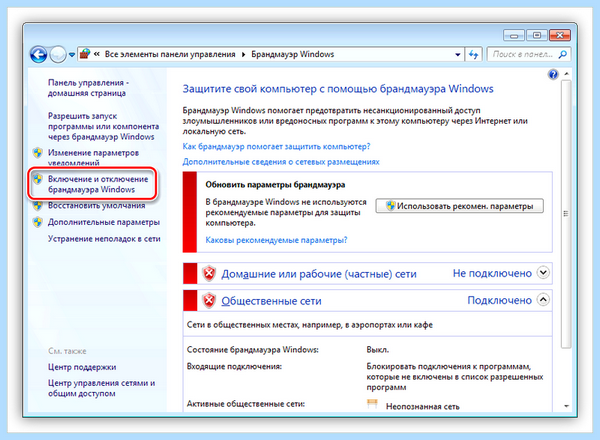Viewport: 600px width, 440px height.
Task: Click the Control Panel icon in address bar
Action: tap(85, 54)
